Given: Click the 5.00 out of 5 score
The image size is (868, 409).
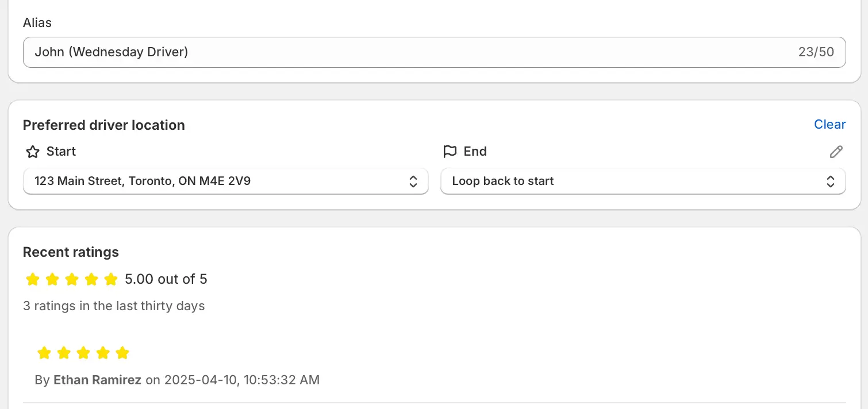Looking at the screenshot, I should (x=166, y=279).
